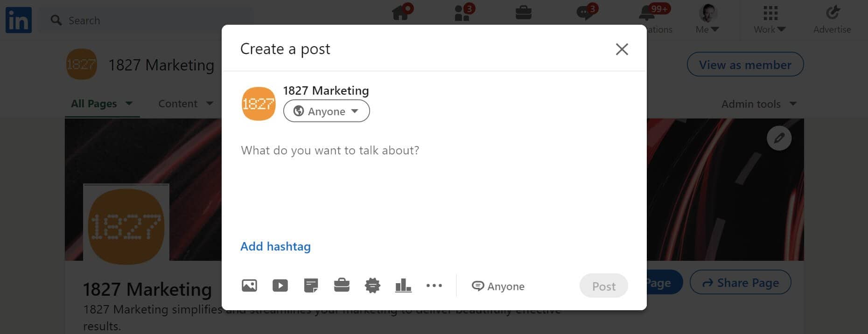The width and height of the screenshot is (868, 334).
Task: Create a poll with the chart icon
Action: tap(403, 285)
